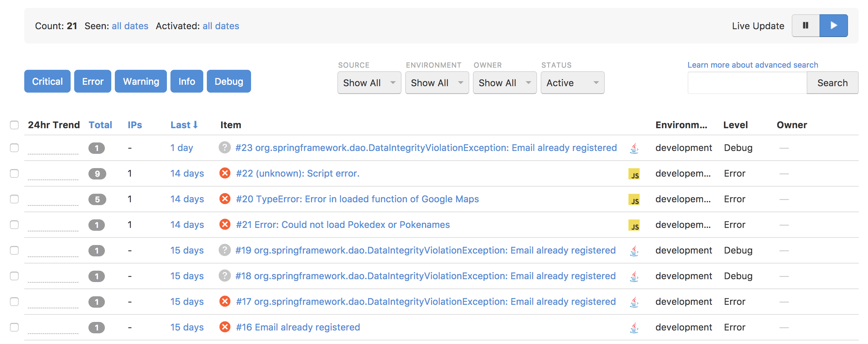
Task: Click the red error icon for item #21
Action: (x=225, y=224)
